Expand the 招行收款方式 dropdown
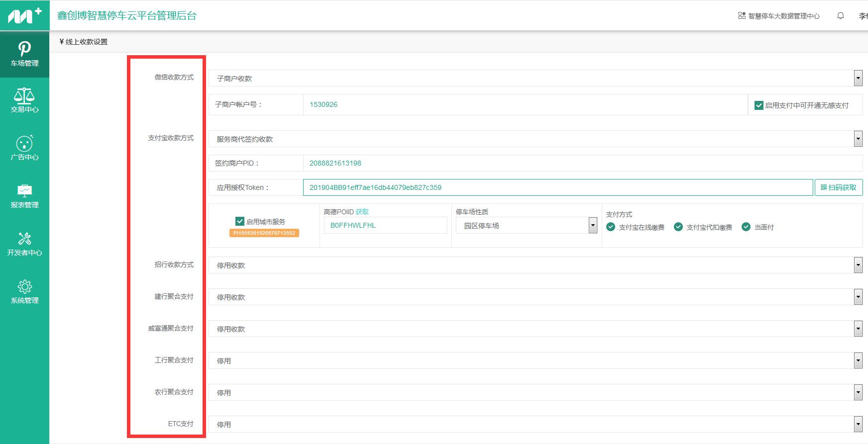 point(858,265)
